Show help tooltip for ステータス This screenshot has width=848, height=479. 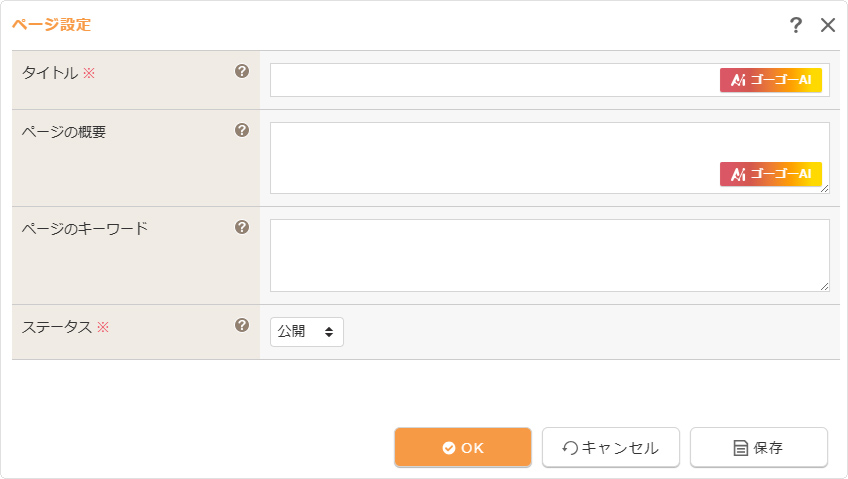[x=242, y=325]
